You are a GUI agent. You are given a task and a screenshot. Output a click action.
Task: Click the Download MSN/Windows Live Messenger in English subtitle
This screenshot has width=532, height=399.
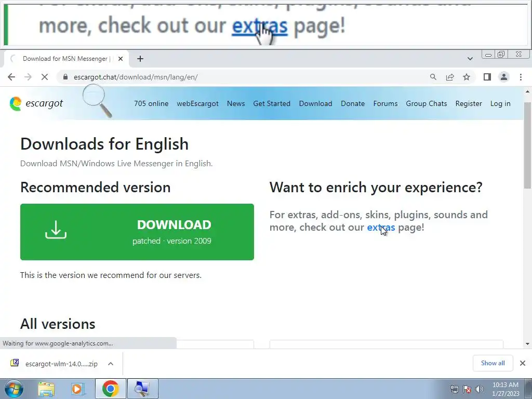[x=116, y=164]
